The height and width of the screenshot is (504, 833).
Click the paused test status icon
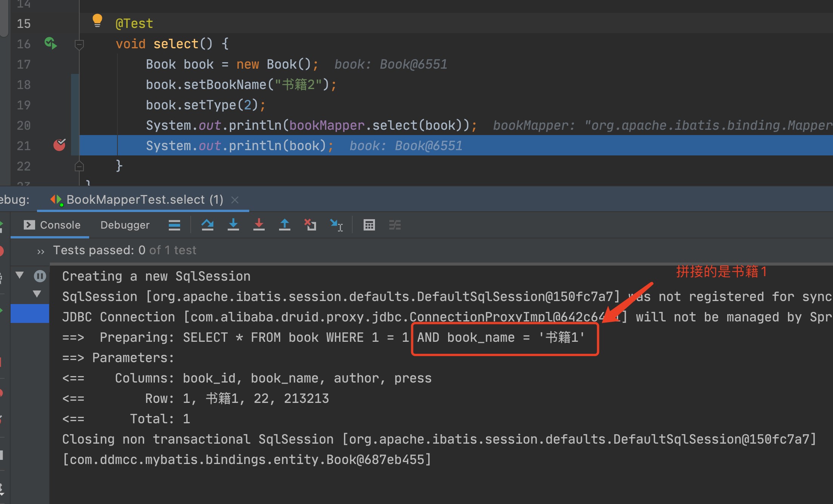40,276
